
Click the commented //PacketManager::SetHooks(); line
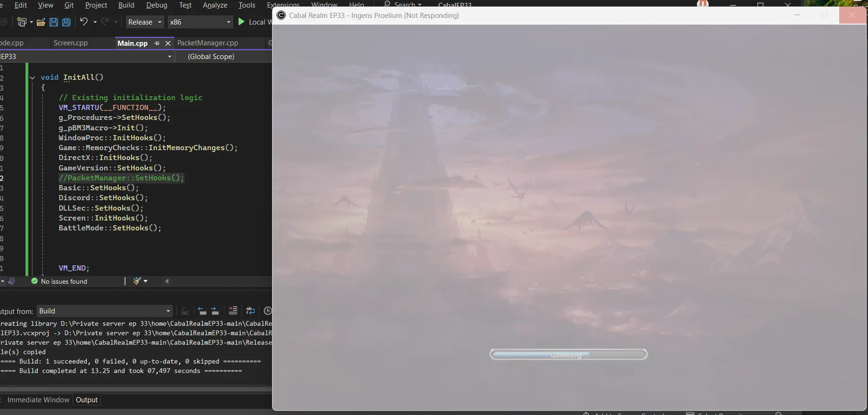pos(121,178)
